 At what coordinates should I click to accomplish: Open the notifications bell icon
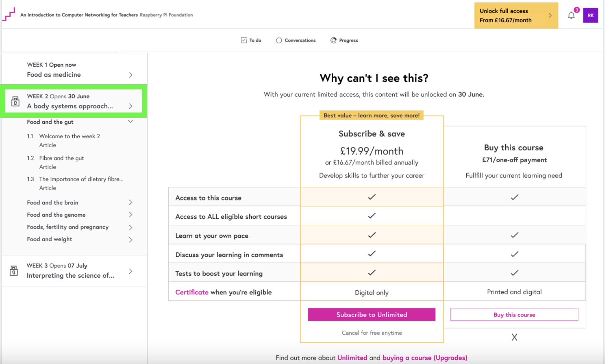[x=571, y=15]
